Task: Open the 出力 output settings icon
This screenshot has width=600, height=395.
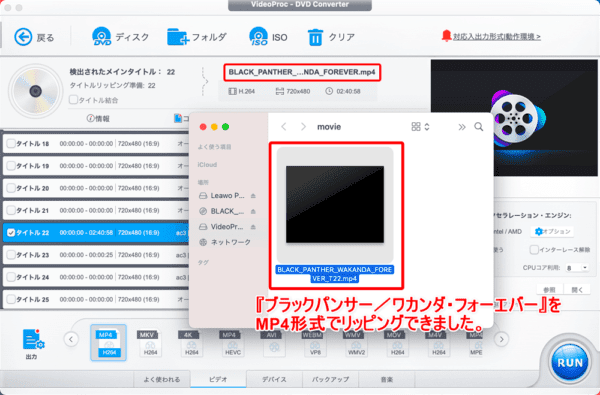Action: 33,339
